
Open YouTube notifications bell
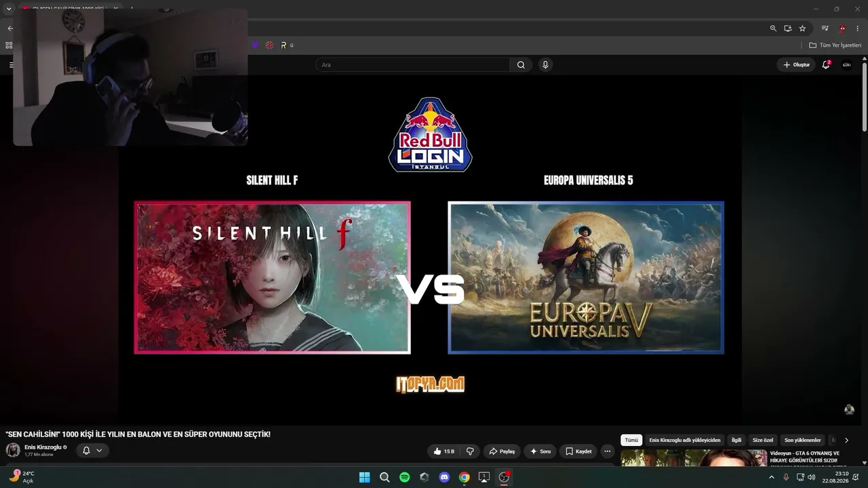point(826,65)
